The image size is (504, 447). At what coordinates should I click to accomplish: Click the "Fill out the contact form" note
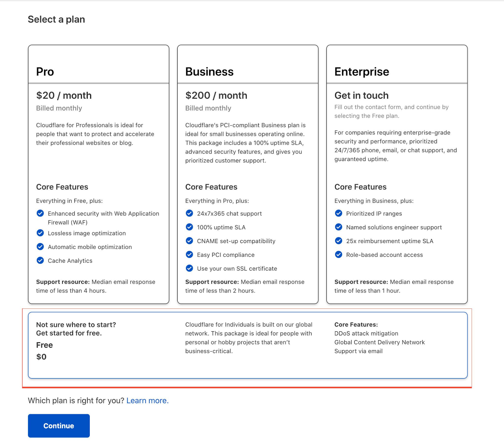point(392,112)
